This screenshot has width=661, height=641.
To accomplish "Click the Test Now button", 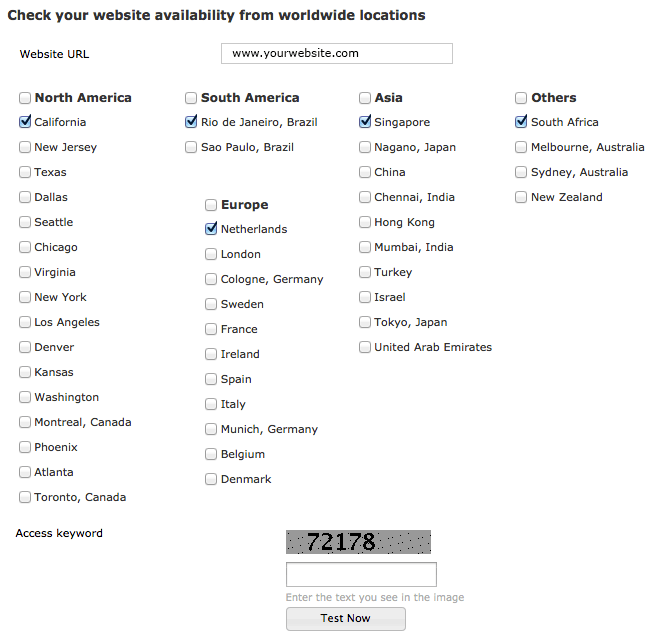I will point(346,619).
